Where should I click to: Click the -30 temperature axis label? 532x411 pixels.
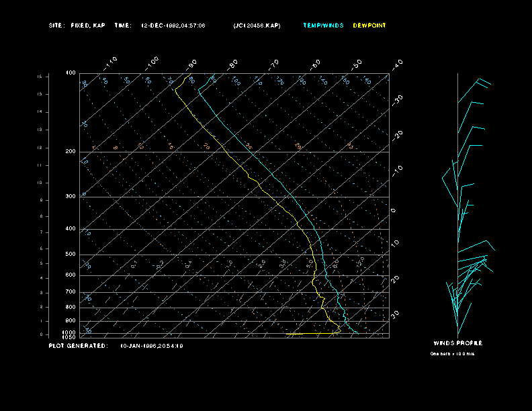pos(397,100)
